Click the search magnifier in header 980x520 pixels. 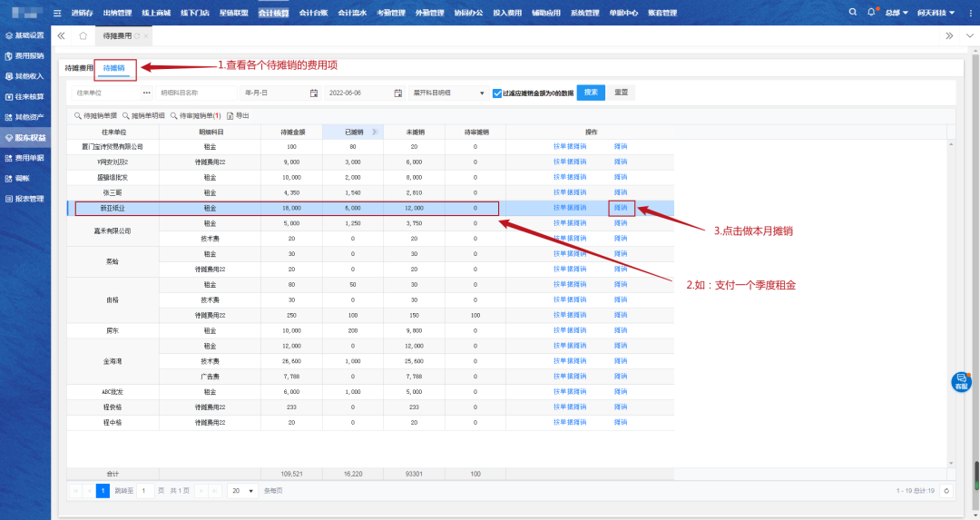(852, 13)
